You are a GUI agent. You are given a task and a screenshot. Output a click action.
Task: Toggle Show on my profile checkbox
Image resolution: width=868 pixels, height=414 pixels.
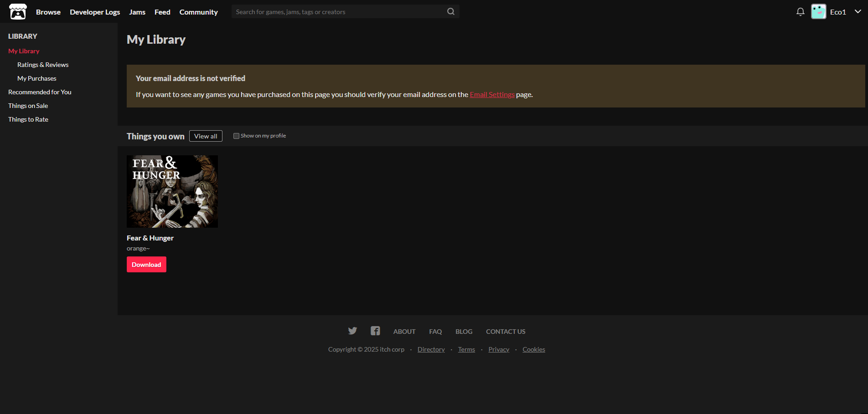click(236, 136)
